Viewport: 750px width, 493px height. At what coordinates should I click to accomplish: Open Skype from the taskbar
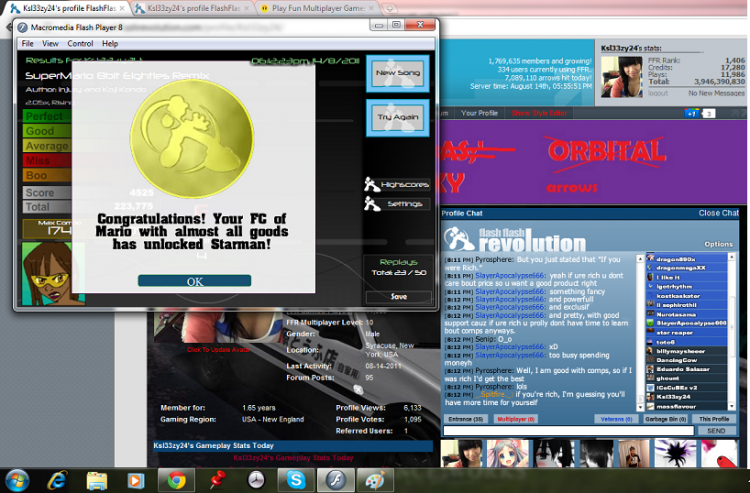coord(296,480)
